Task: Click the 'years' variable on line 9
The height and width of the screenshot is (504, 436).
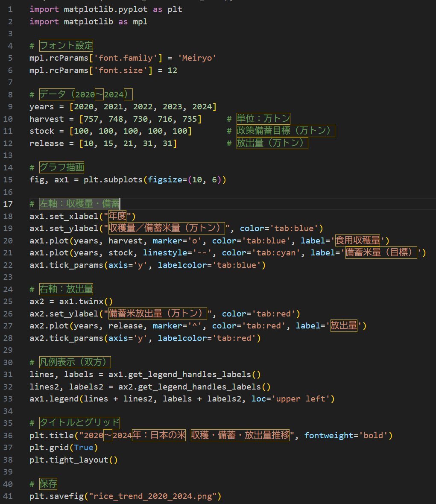Action: (41, 107)
